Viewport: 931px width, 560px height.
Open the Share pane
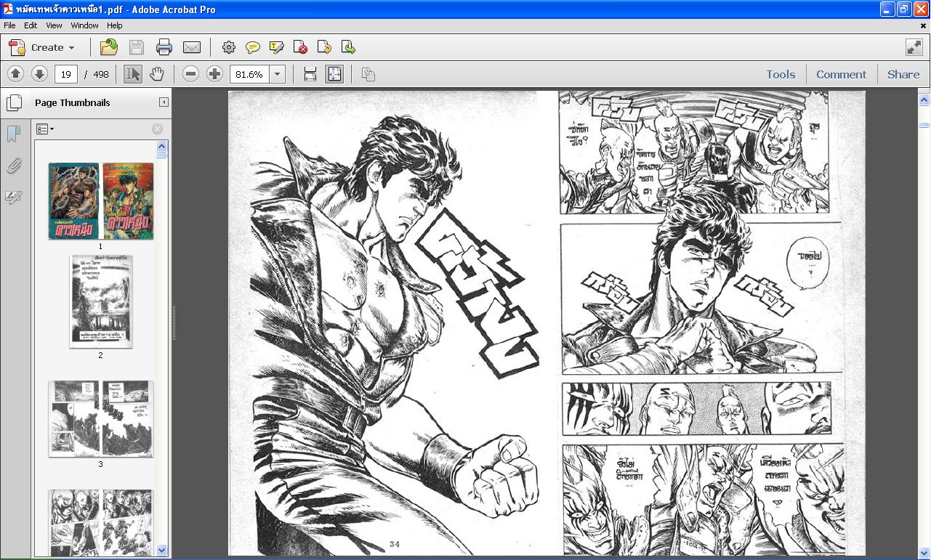click(x=903, y=74)
